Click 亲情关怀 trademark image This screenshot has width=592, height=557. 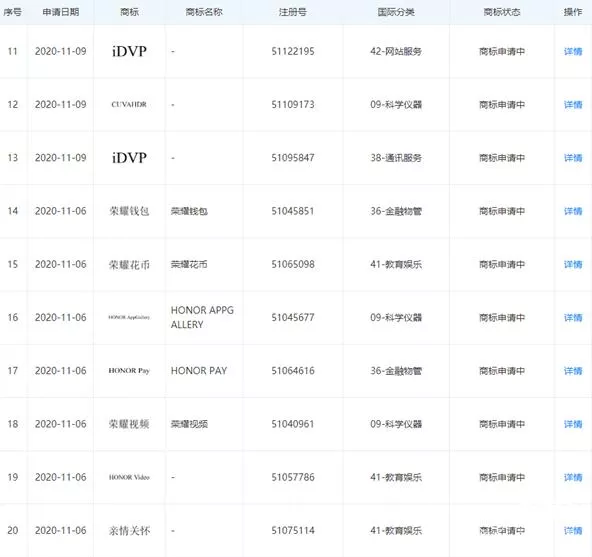[x=129, y=531]
